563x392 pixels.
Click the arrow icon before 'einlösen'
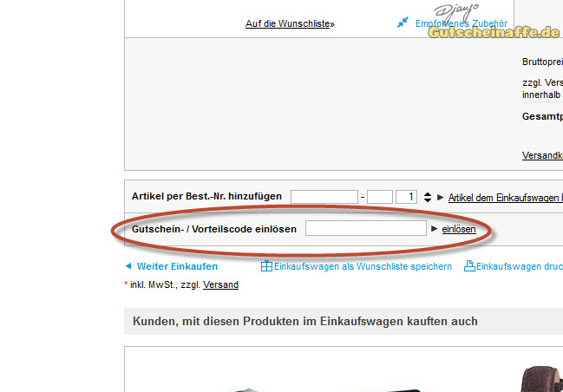coord(435,229)
